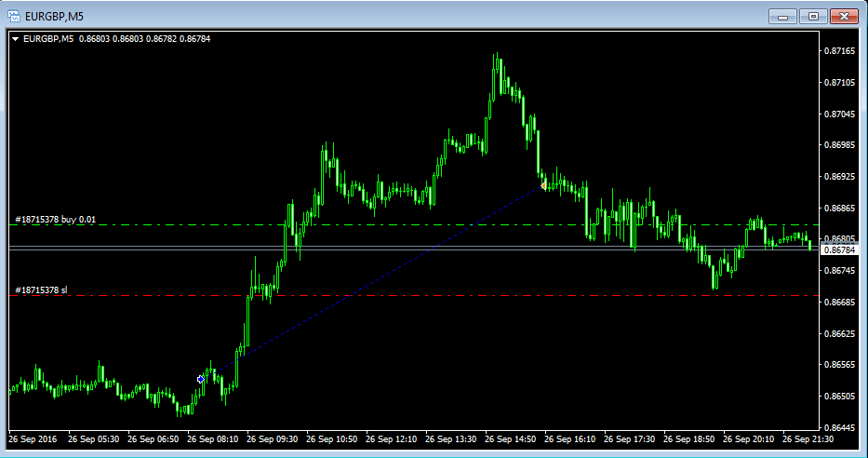The image size is (868, 458).
Task: Click the 26 Sep 17:30 time label
Action: (x=630, y=439)
